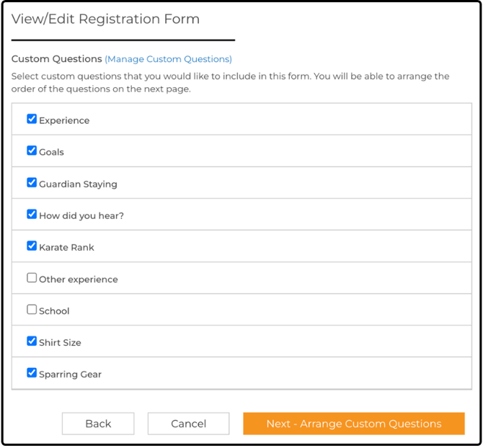Click the View/Edit Registration Form heading

click(x=105, y=19)
